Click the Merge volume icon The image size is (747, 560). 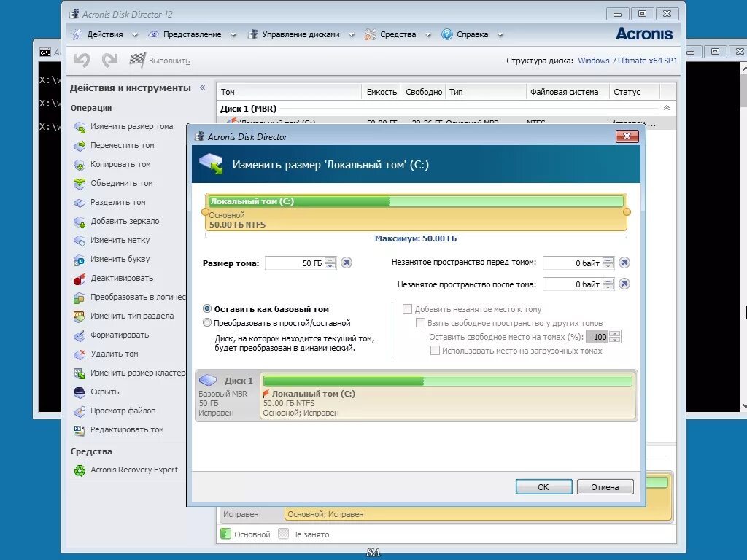79,183
